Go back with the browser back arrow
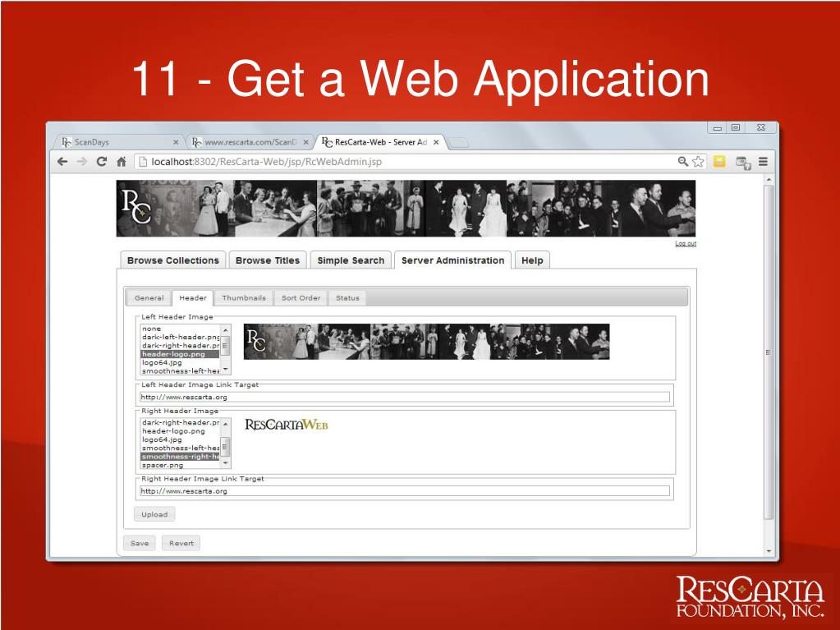The height and width of the screenshot is (630, 840). coord(62,161)
